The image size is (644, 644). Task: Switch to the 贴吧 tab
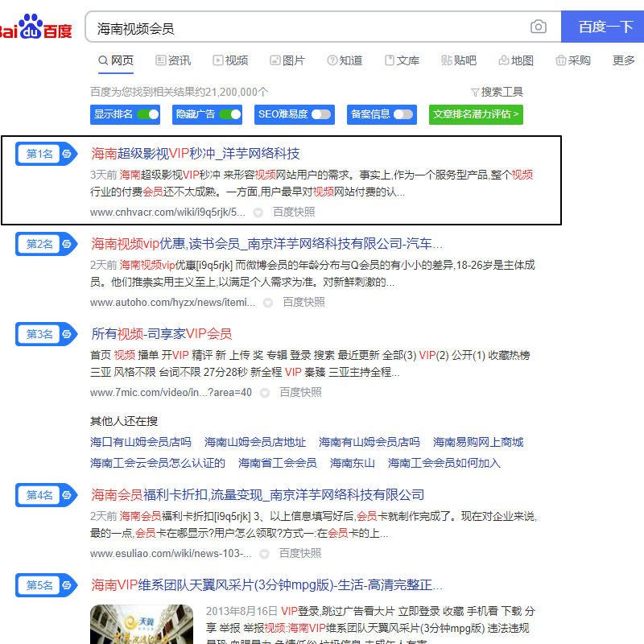[x=459, y=60]
